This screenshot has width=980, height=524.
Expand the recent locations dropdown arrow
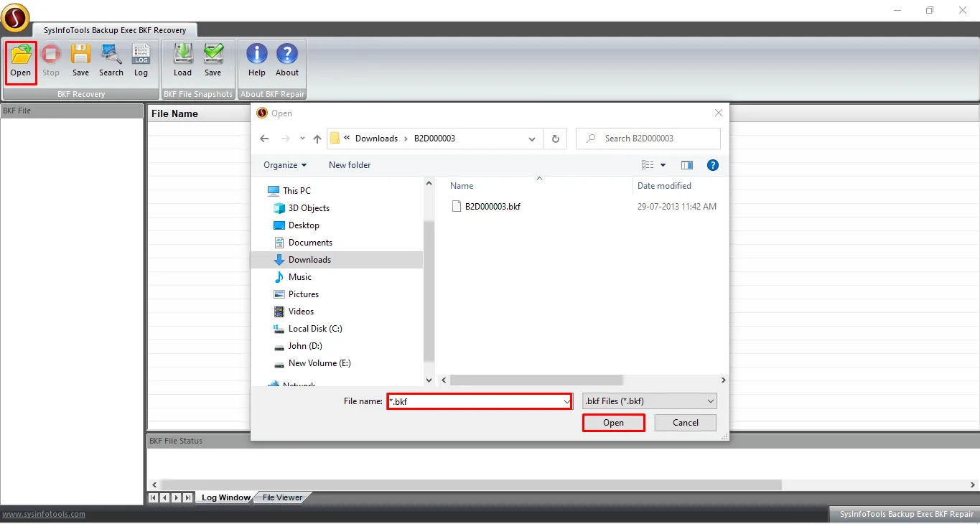(x=302, y=139)
